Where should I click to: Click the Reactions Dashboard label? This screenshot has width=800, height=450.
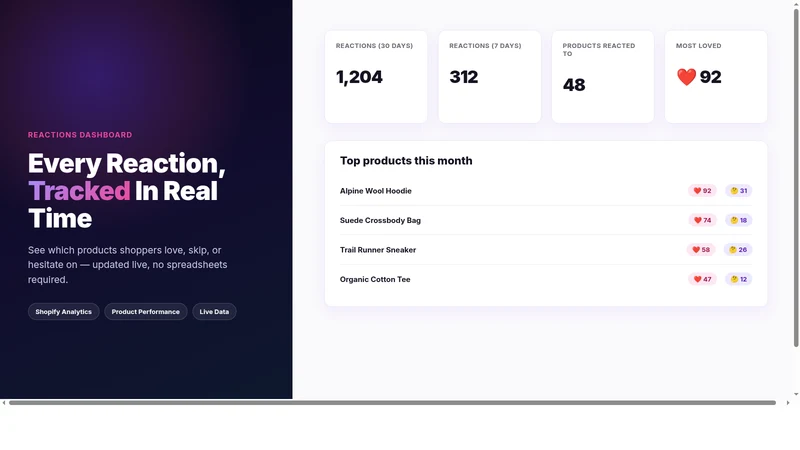80,135
